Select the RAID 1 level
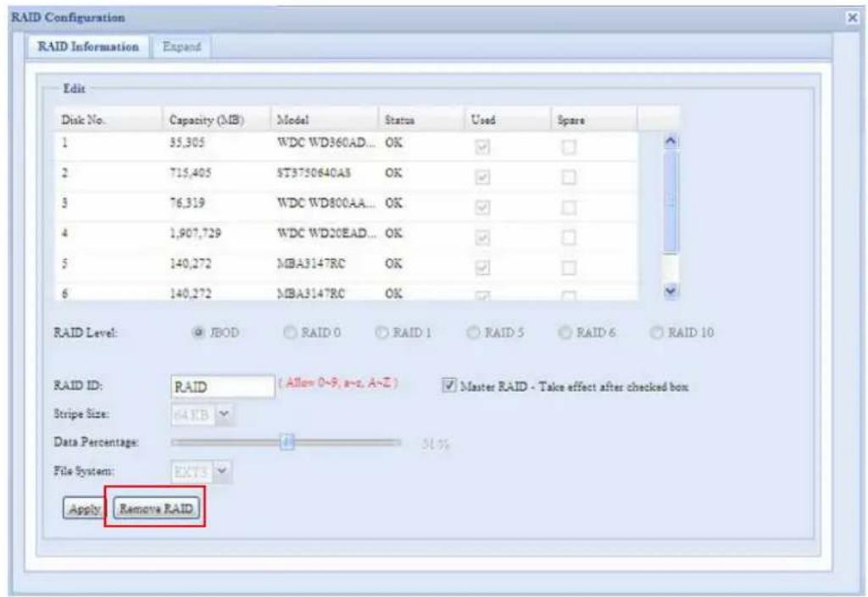This screenshot has width=868, height=597. (381, 332)
